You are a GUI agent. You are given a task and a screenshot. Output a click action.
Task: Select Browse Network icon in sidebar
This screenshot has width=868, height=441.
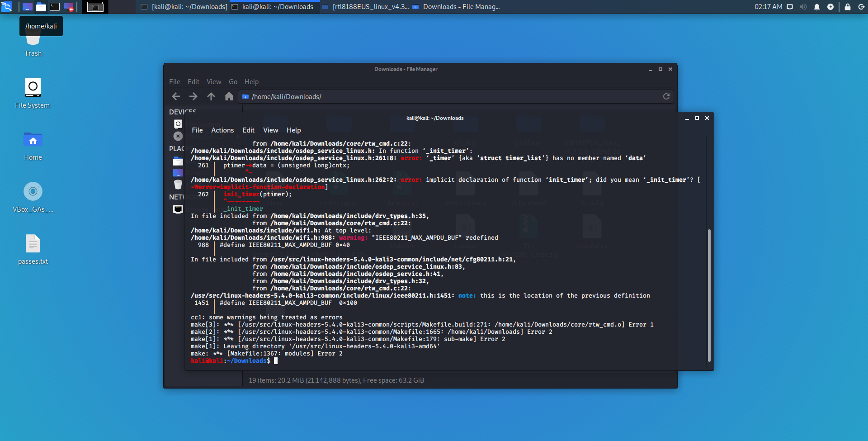(178, 209)
